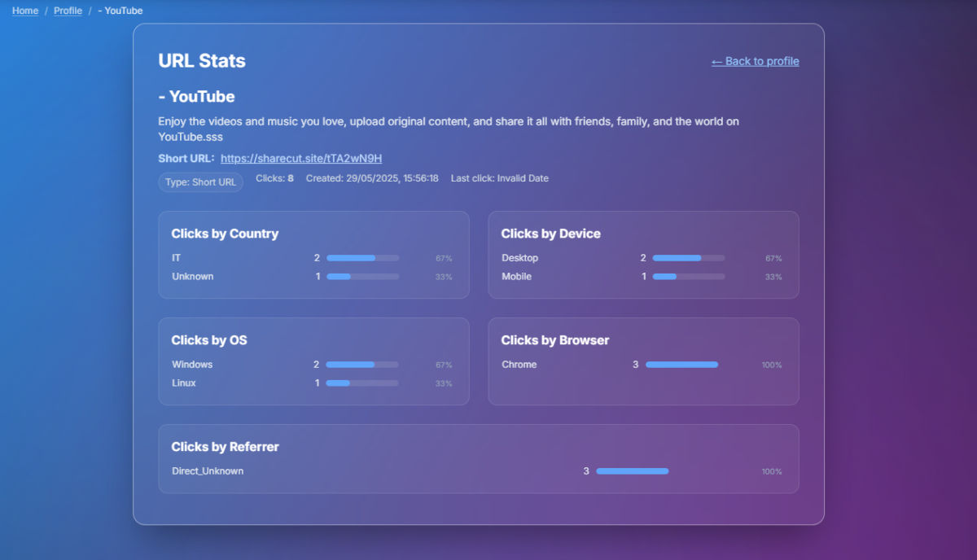
Task: Click the 100% value in Clicks by Browser
Action: pyautogui.click(x=772, y=365)
